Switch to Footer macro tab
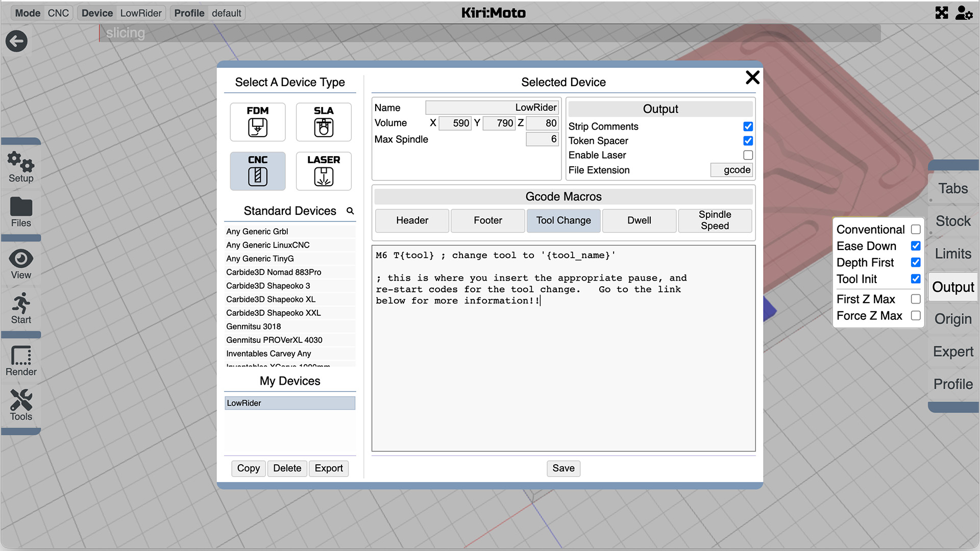 (x=488, y=220)
